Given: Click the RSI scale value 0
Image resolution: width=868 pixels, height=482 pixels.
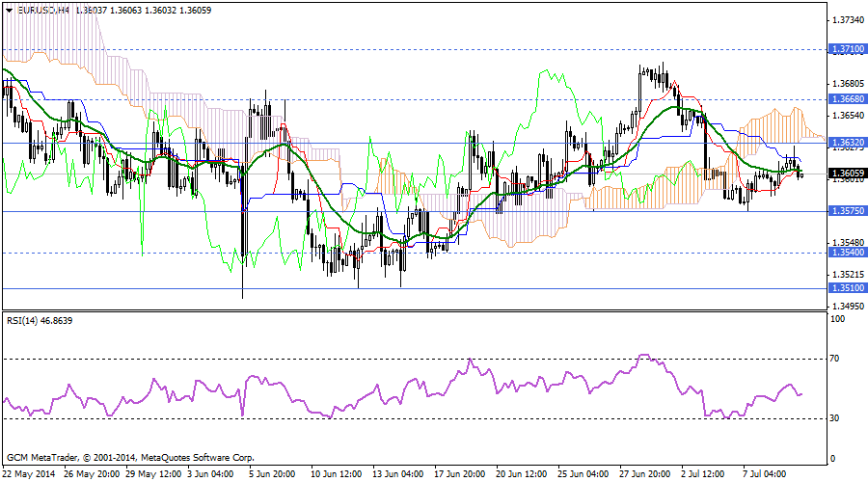Looking at the screenshot, I should [833, 459].
